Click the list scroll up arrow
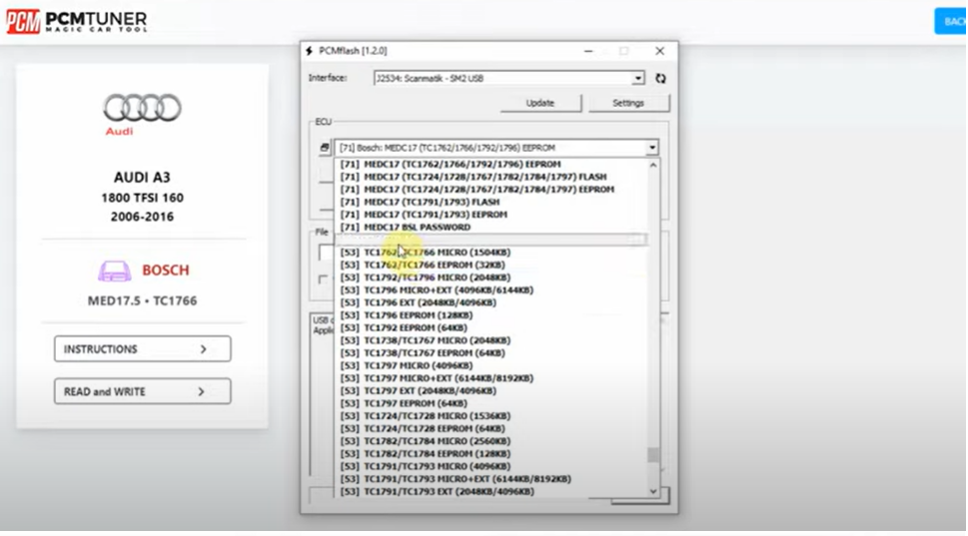 tap(653, 165)
